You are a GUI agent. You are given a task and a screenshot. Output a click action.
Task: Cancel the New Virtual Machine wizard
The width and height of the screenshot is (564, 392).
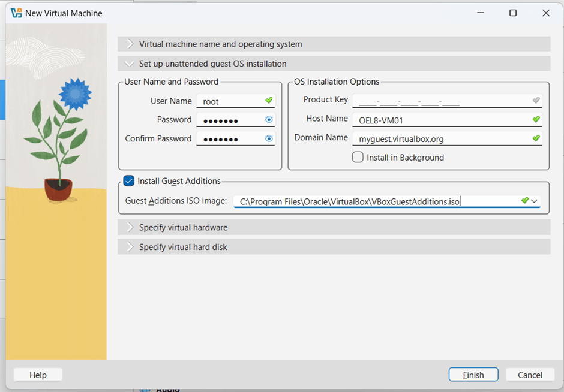click(530, 375)
